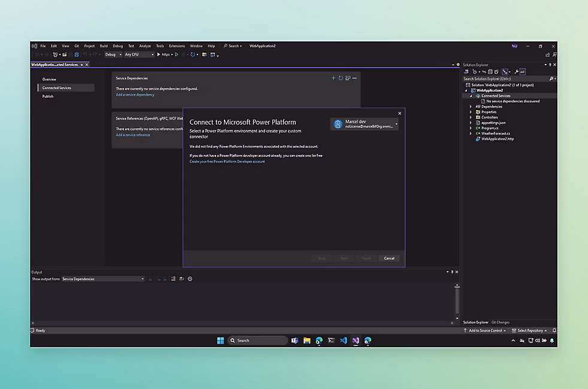The width and height of the screenshot is (588, 389).
Task: Collapse the Connected Services node in Solution Explorer
Action: (471, 96)
